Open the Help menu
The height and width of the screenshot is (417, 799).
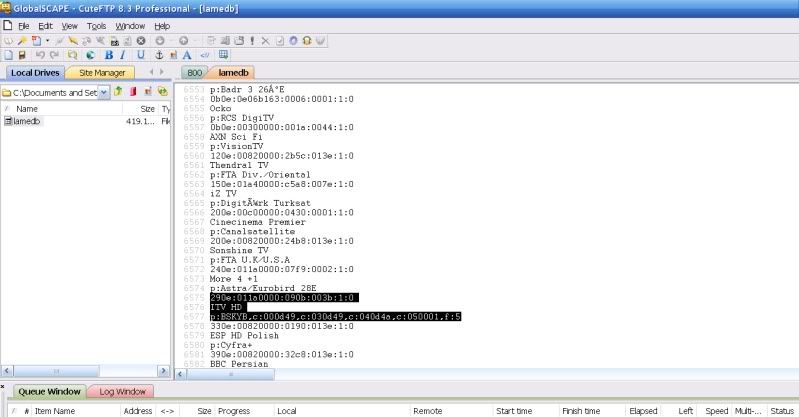[x=162, y=26]
